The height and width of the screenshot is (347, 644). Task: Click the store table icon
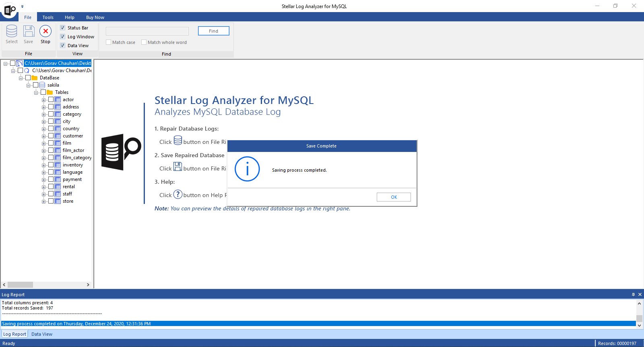tap(58, 201)
